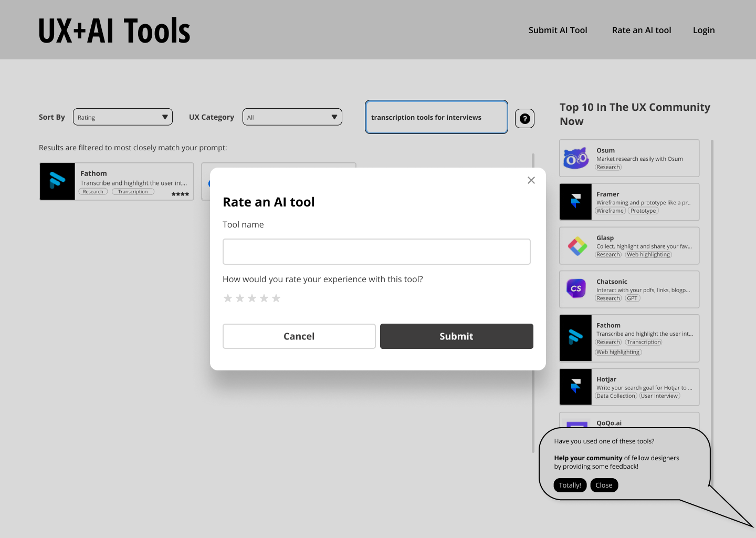Open the Sort By Rating dropdown
This screenshot has width=756, height=538.
point(122,117)
